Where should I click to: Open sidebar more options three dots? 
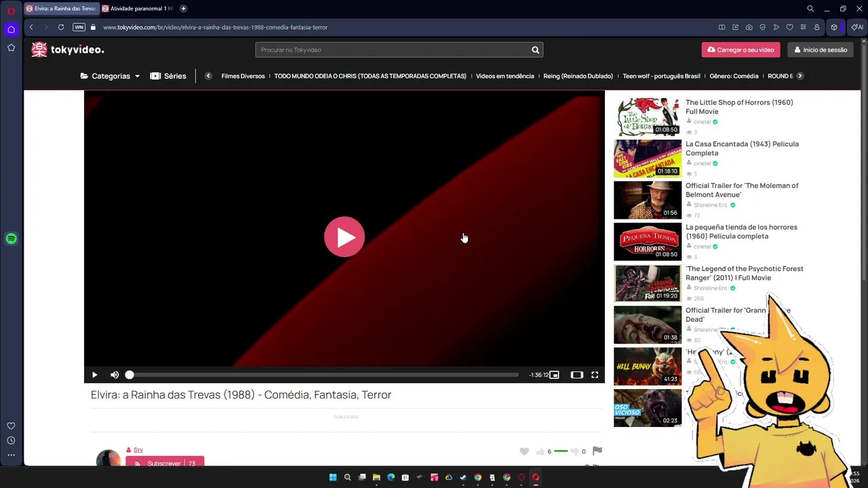coord(11,455)
